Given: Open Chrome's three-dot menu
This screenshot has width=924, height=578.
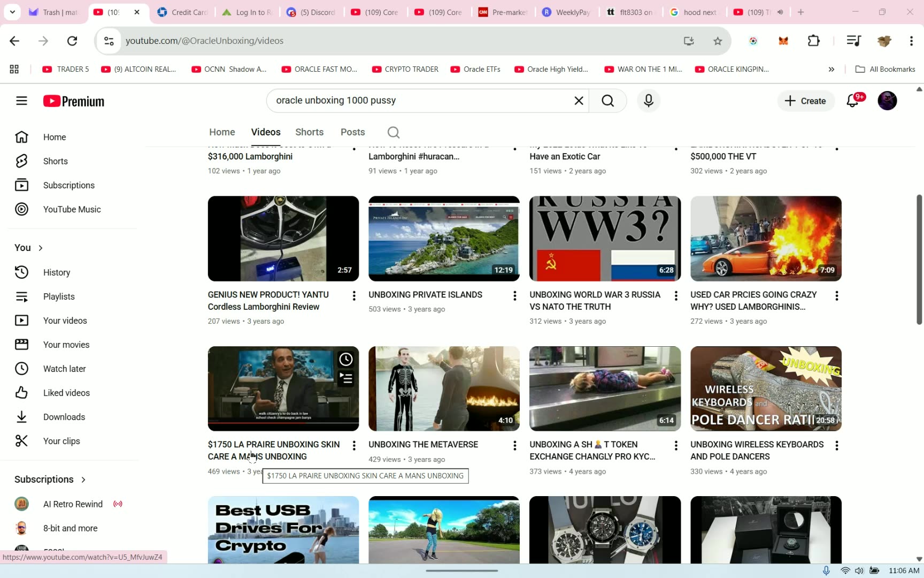Looking at the screenshot, I should pyautogui.click(x=911, y=41).
